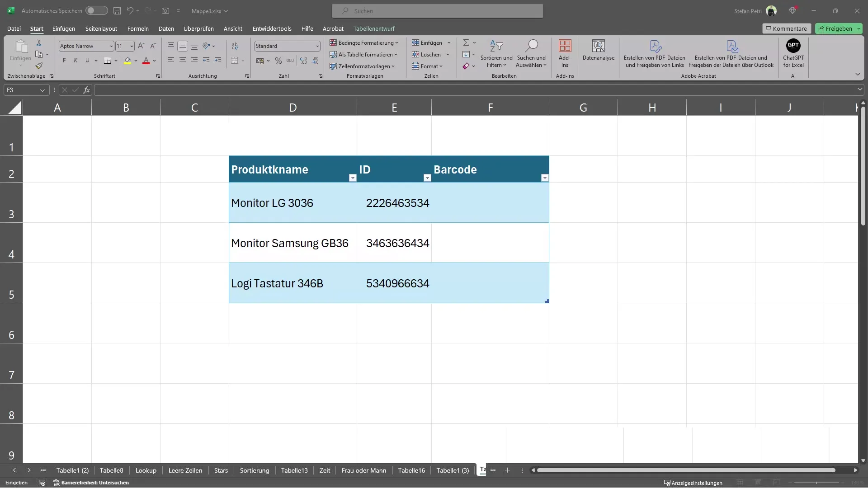Click the Suchen search box
This screenshot has height=488, width=868.
point(438,11)
